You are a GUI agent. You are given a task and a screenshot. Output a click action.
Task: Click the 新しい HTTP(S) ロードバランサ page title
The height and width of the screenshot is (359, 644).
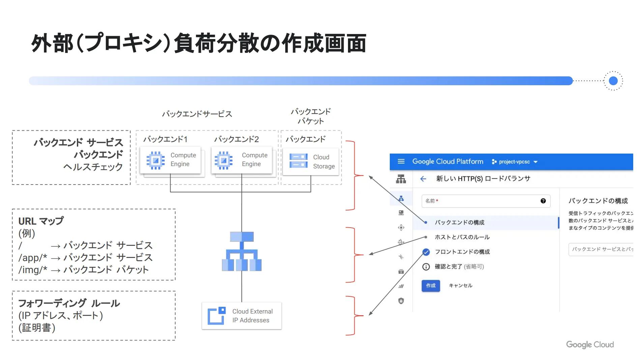click(x=483, y=178)
